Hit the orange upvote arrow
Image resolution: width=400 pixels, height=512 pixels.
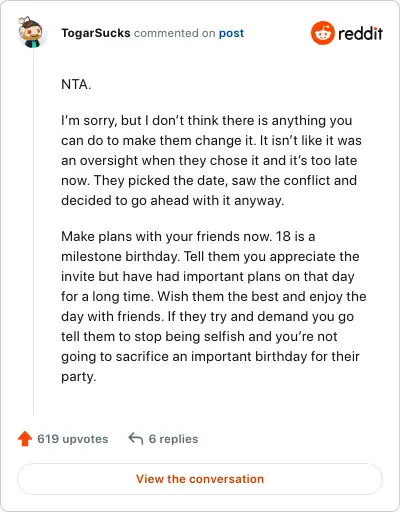25,439
